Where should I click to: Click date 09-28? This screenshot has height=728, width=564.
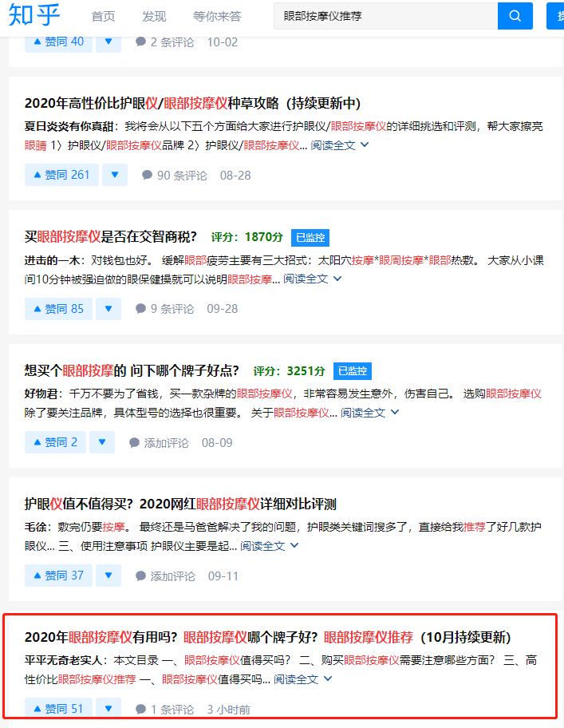(222, 309)
